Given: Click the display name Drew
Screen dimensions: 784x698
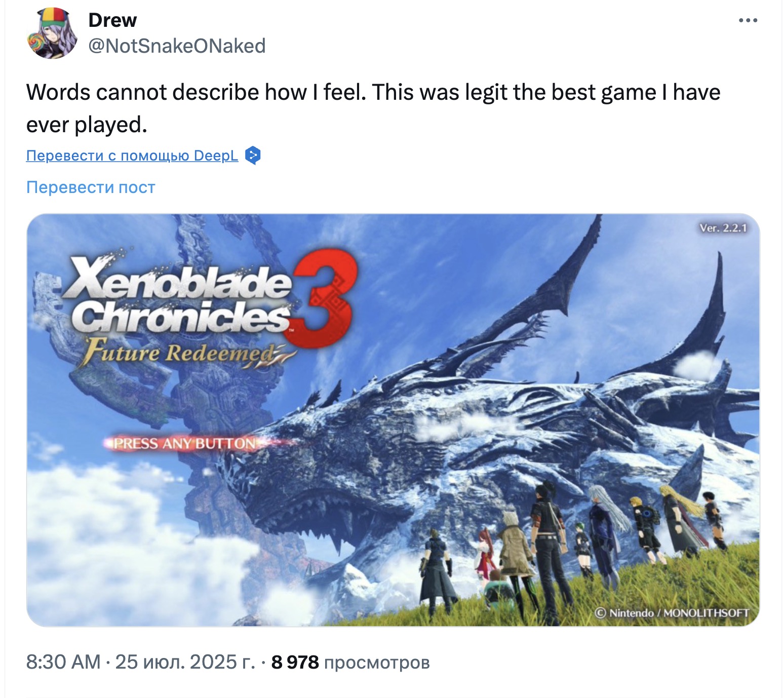Looking at the screenshot, I should 112,20.
